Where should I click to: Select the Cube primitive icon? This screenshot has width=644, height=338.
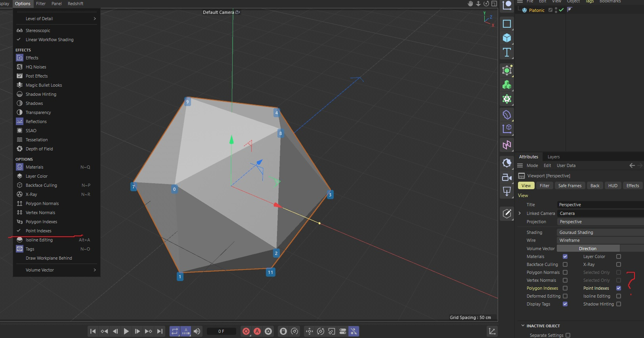[506, 38]
